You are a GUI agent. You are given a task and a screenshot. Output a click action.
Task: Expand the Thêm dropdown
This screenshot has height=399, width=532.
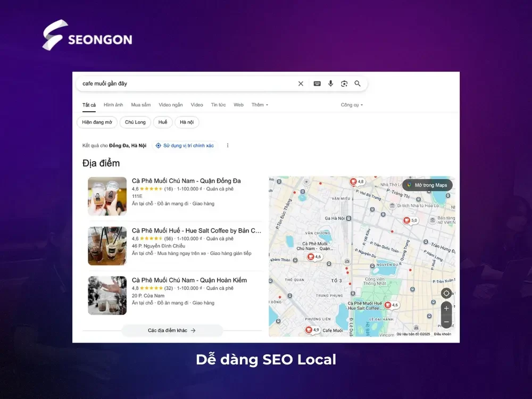point(260,105)
